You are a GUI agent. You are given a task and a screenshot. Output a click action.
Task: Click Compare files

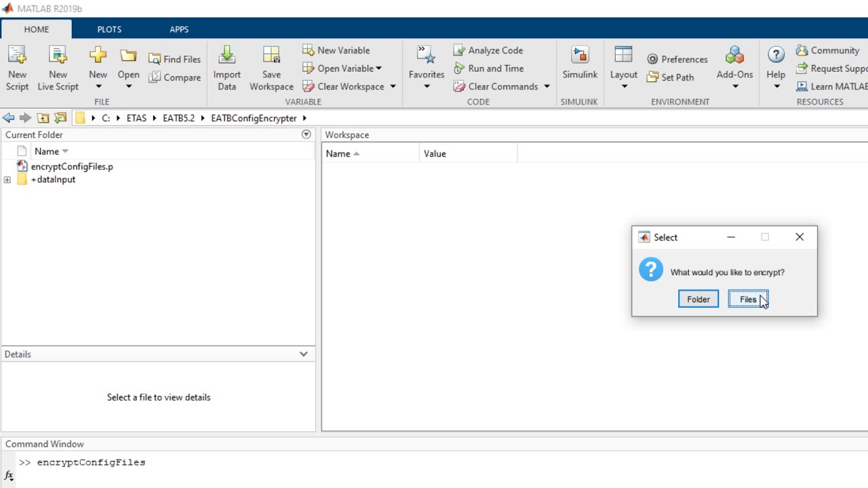click(x=175, y=77)
